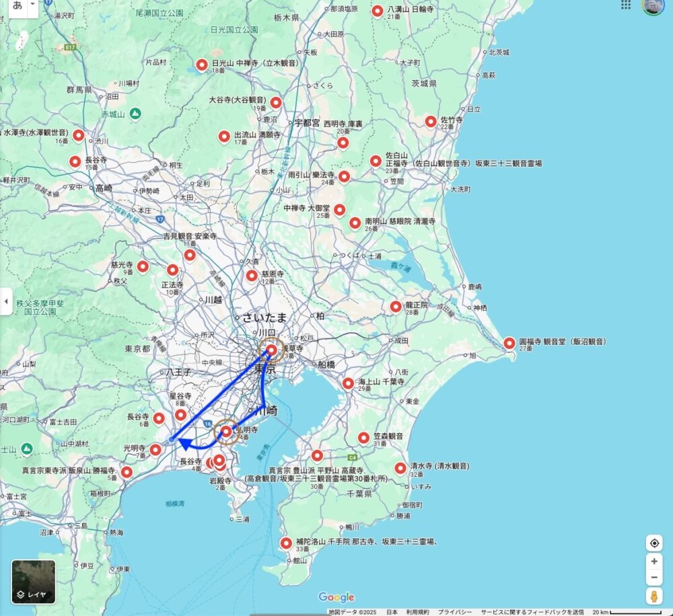Click サービスに関するフィードバックを送信
Screen dimensions: 673x616
coord(532,612)
